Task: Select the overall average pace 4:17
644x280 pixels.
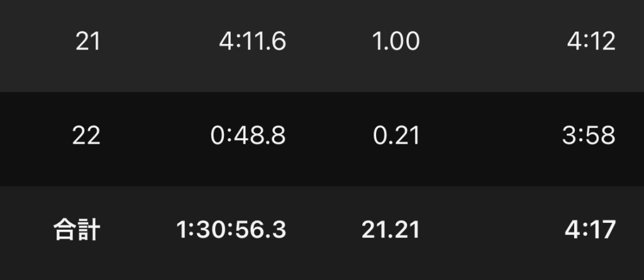Action: [590, 230]
